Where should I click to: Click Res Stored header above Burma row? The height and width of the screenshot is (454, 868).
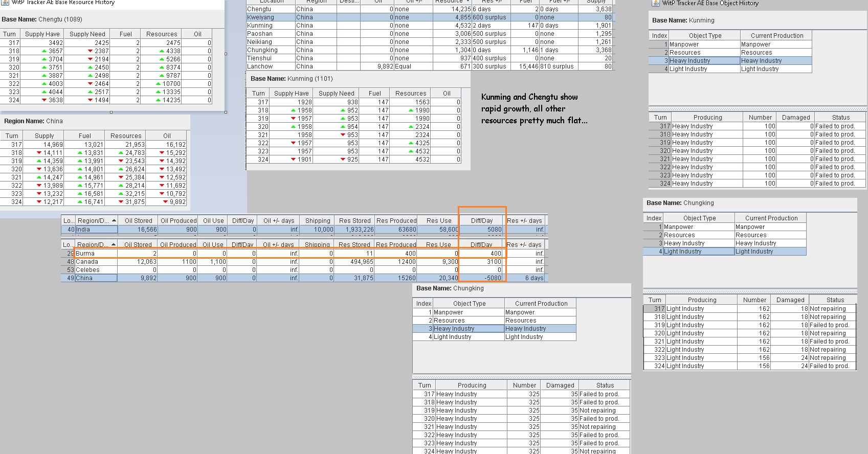pos(354,245)
